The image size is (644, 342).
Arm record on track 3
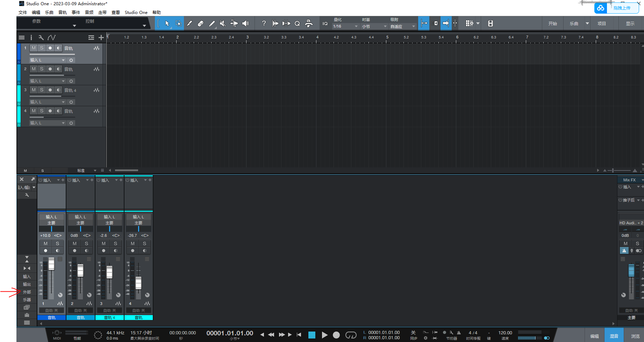pos(50,90)
